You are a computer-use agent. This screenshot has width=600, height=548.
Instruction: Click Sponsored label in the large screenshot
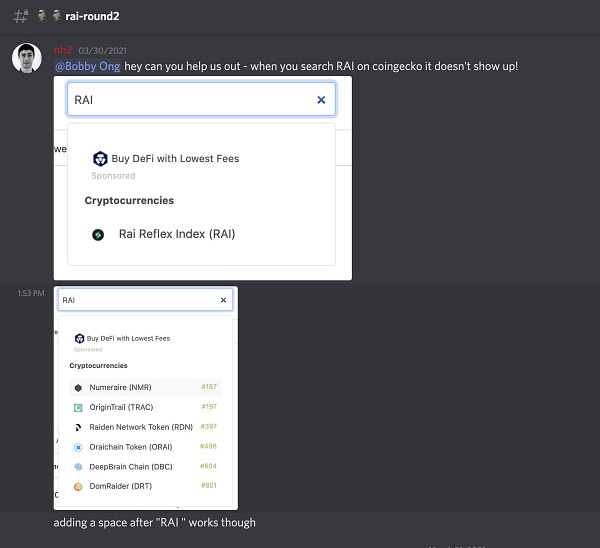pos(113,176)
